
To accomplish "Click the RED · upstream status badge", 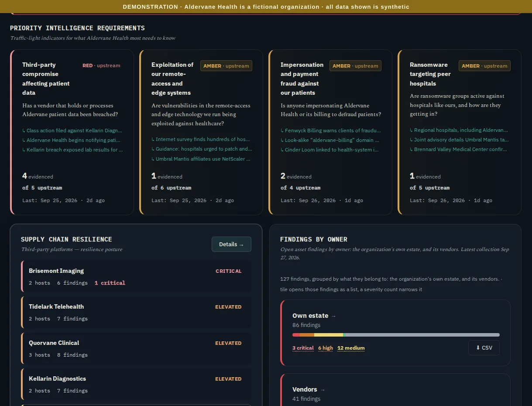I will click(101, 65).
